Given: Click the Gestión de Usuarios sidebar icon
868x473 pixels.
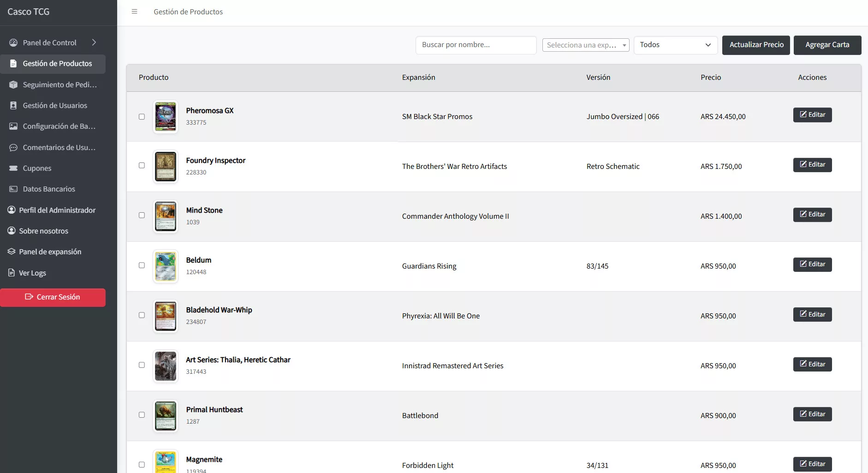Looking at the screenshot, I should click(13, 105).
